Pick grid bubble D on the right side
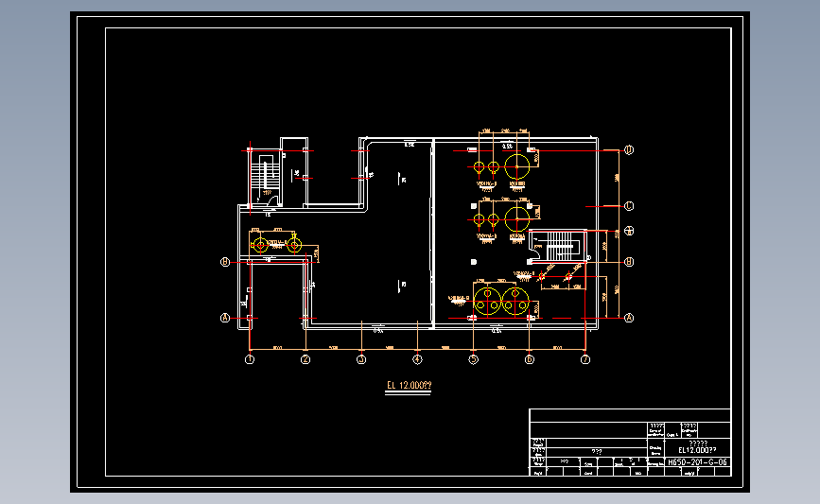 tap(629, 150)
